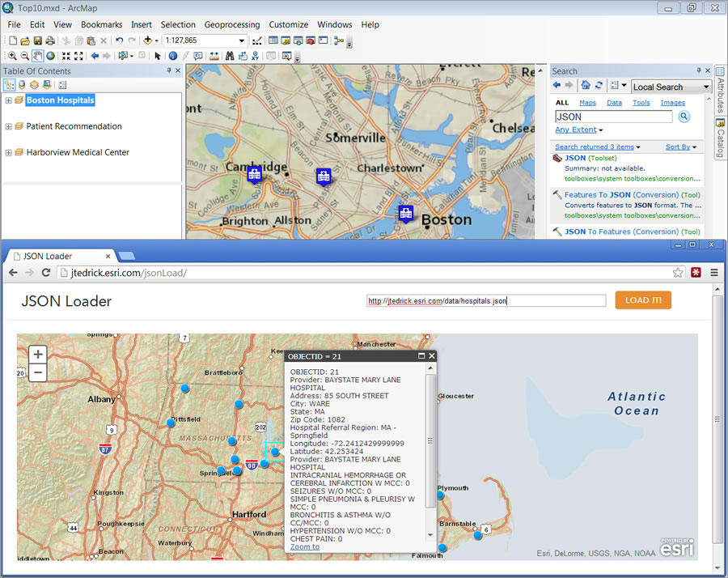Viewport: 728px width, 578px height.
Task: Click the Print icon in ArcMap toolbar
Action: pos(50,41)
